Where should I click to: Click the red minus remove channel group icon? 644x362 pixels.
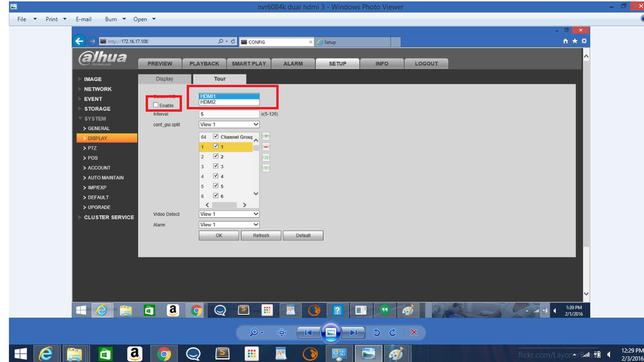(x=266, y=147)
